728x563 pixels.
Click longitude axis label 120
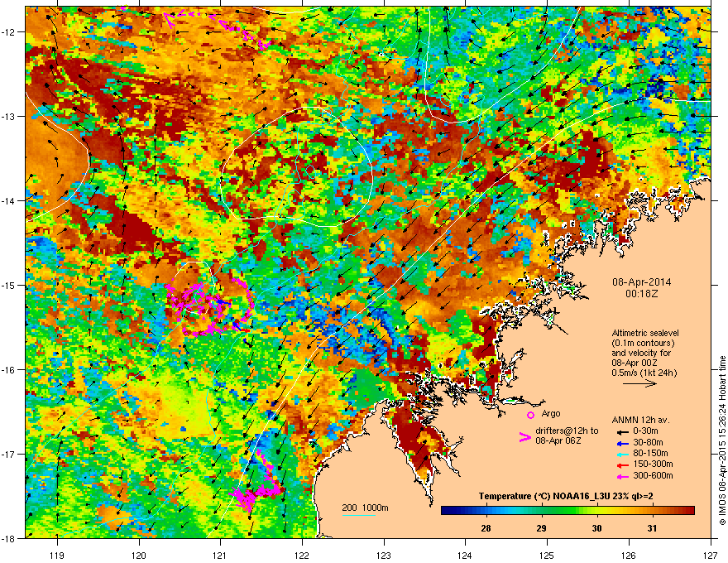(x=139, y=555)
